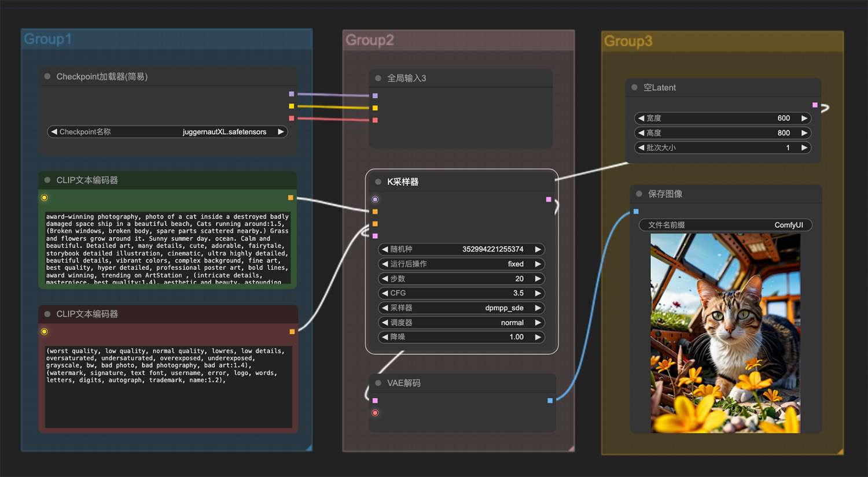Click the orange output port on green CLIP文本编码器
This screenshot has width=868, height=477.
tap(290, 198)
